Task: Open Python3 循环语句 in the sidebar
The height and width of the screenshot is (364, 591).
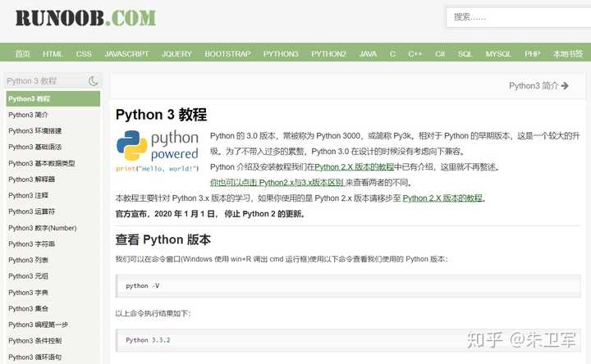Action: (35, 357)
